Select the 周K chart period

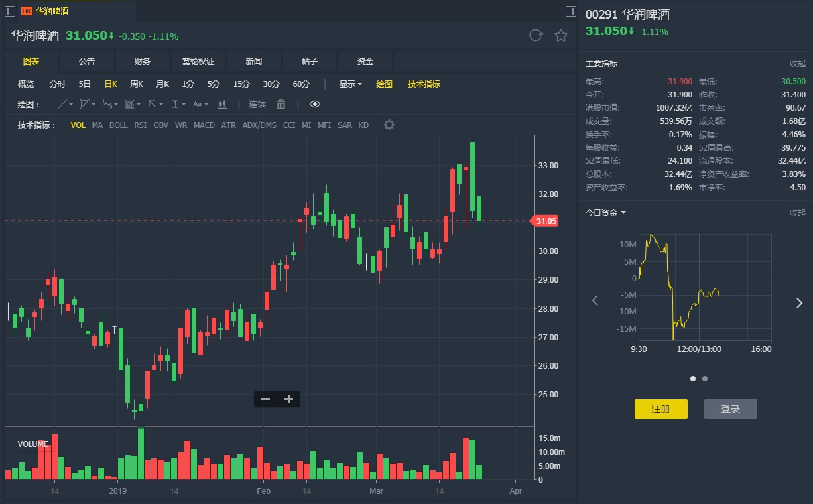[x=137, y=84]
